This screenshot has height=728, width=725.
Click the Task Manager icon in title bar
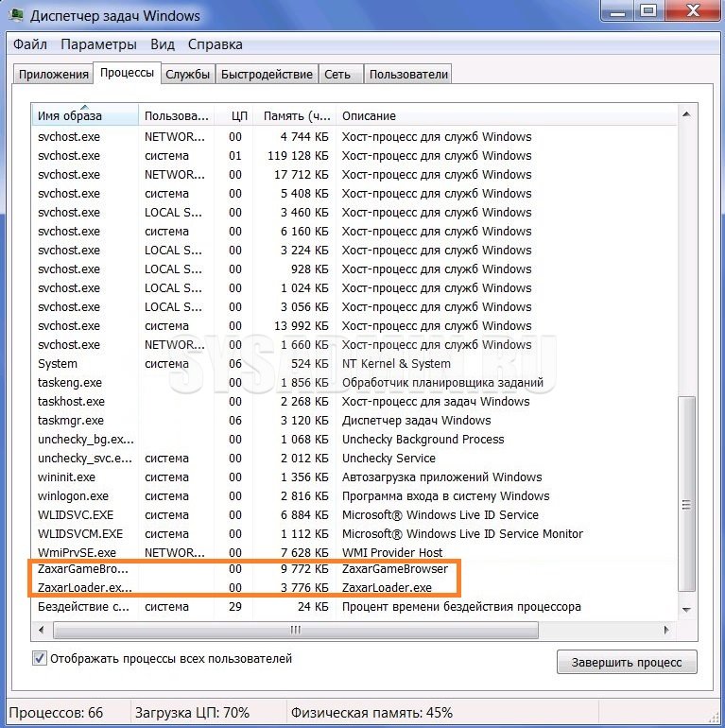tap(16, 14)
